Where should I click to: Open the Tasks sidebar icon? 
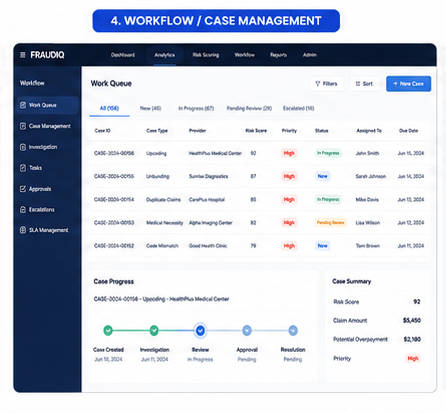[x=23, y=168]
